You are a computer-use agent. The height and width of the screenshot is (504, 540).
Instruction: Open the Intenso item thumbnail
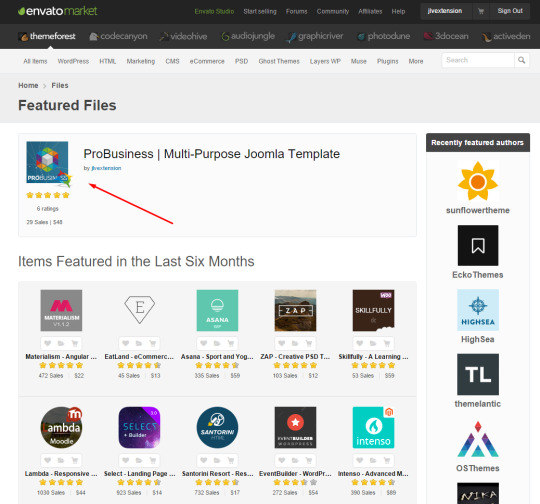(373, 428)
